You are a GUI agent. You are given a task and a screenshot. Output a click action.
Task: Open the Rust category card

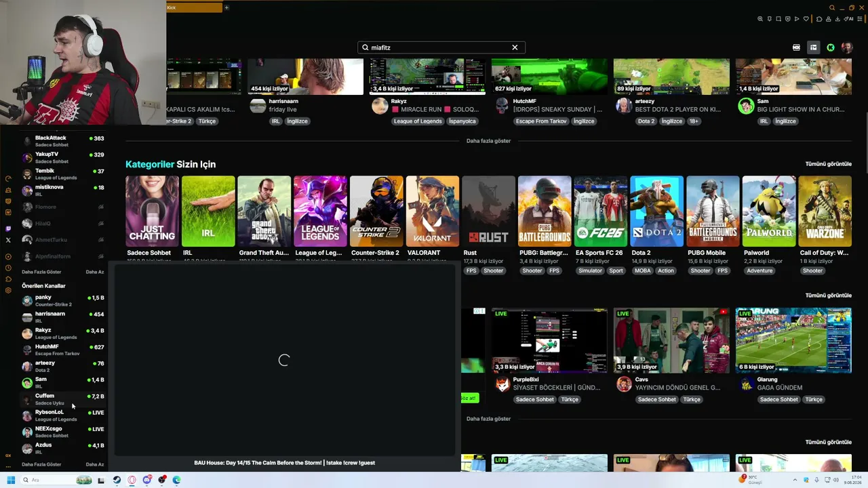pos(488,211)
